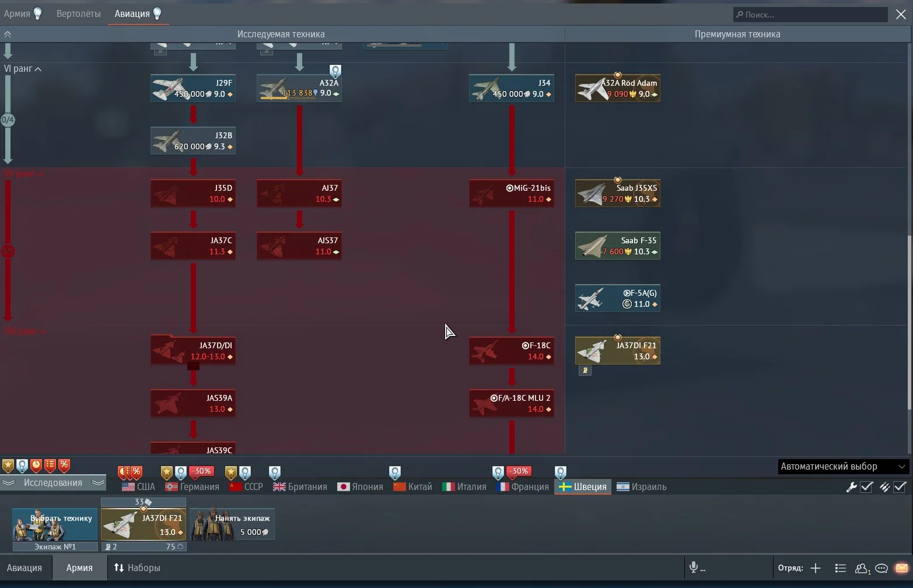Click the Выбрать технику button

coord(55,524)
